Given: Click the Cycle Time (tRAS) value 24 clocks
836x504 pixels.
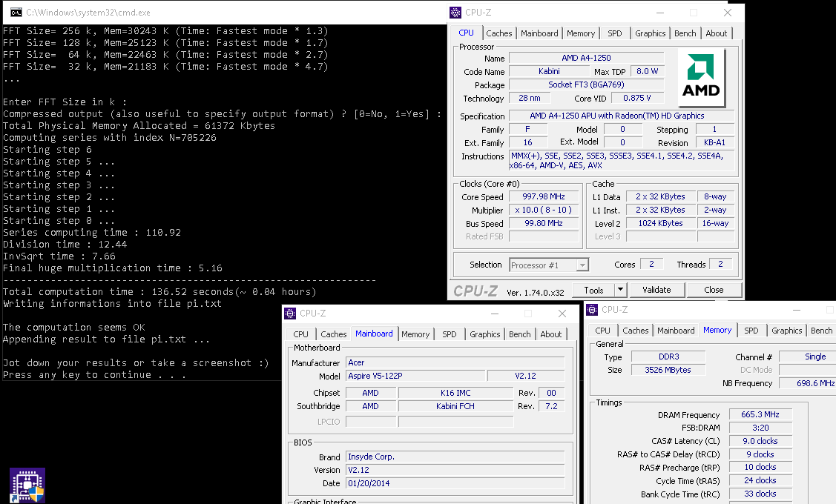Looking at the screenshot, I should click(760, 480).
